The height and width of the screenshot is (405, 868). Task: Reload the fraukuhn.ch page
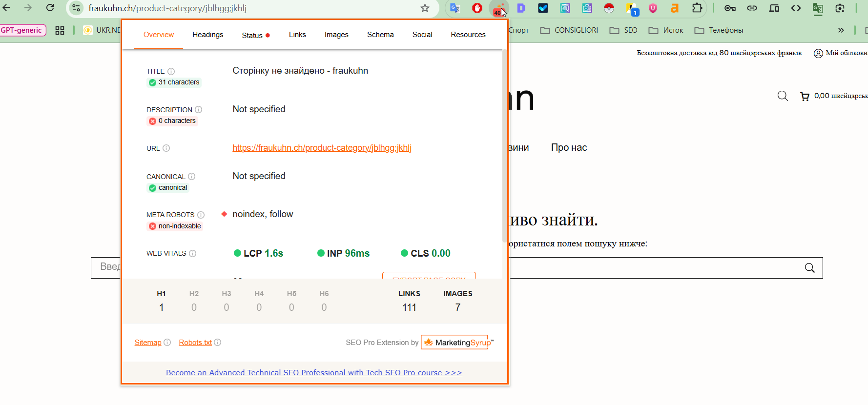50,8
